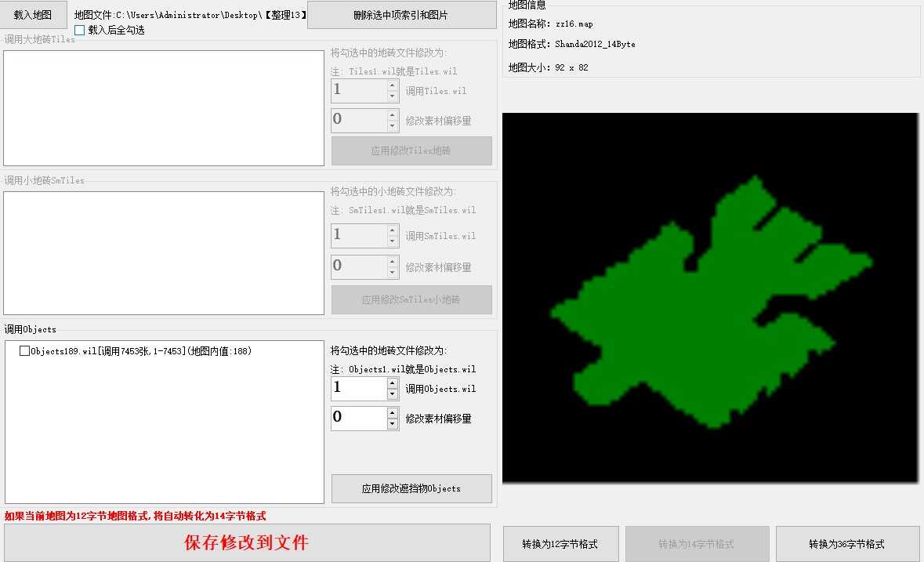Click the green map preview image
This screenshot has height=562, width=924.
coord(709,298)
